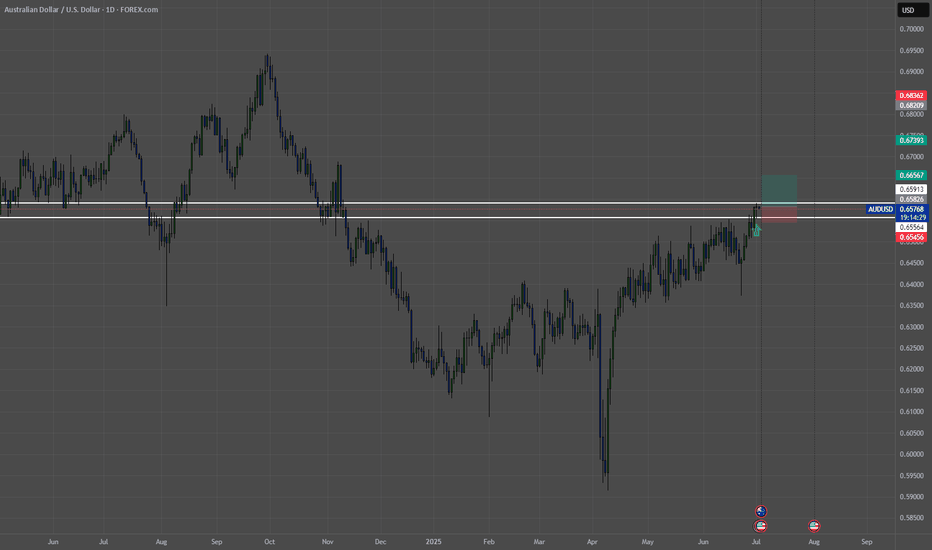
Task: Click the May label on time axis
Action: [647, 542]
